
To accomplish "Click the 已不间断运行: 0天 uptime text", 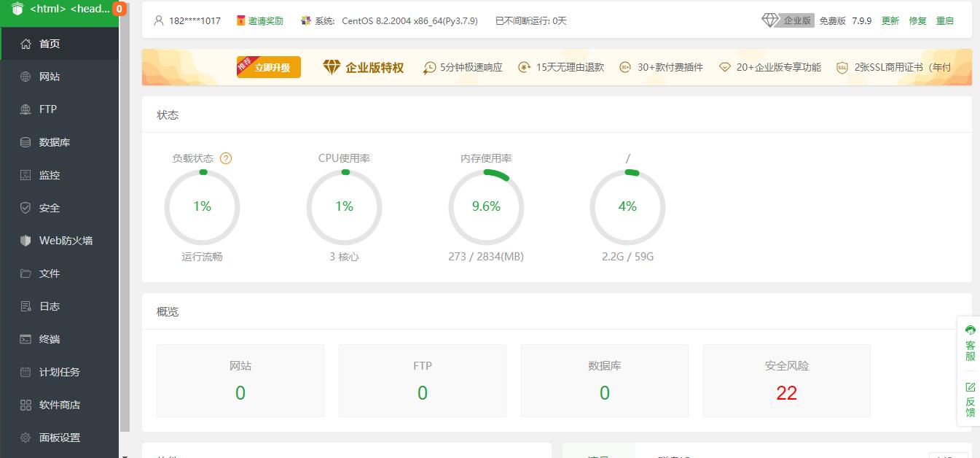I will click(x=531, y=20).
